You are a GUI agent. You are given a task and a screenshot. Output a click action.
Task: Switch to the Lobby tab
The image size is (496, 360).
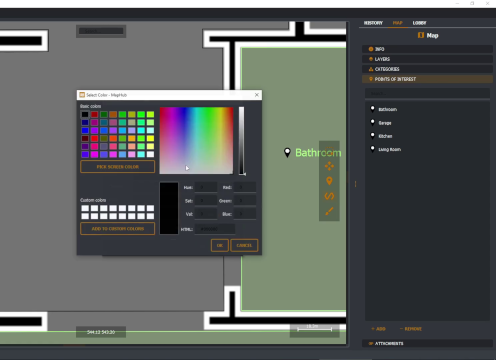tap(419, 23)
